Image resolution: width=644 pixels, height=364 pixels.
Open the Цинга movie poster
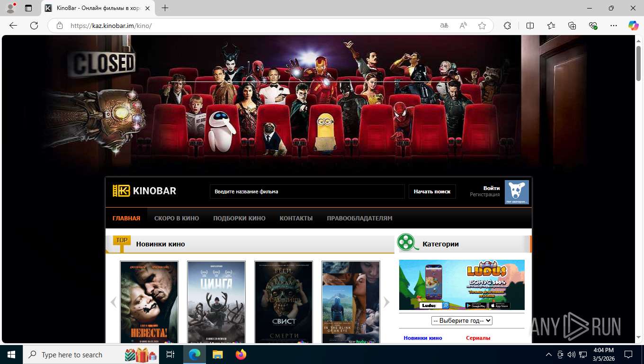click(x=216, y=302)
